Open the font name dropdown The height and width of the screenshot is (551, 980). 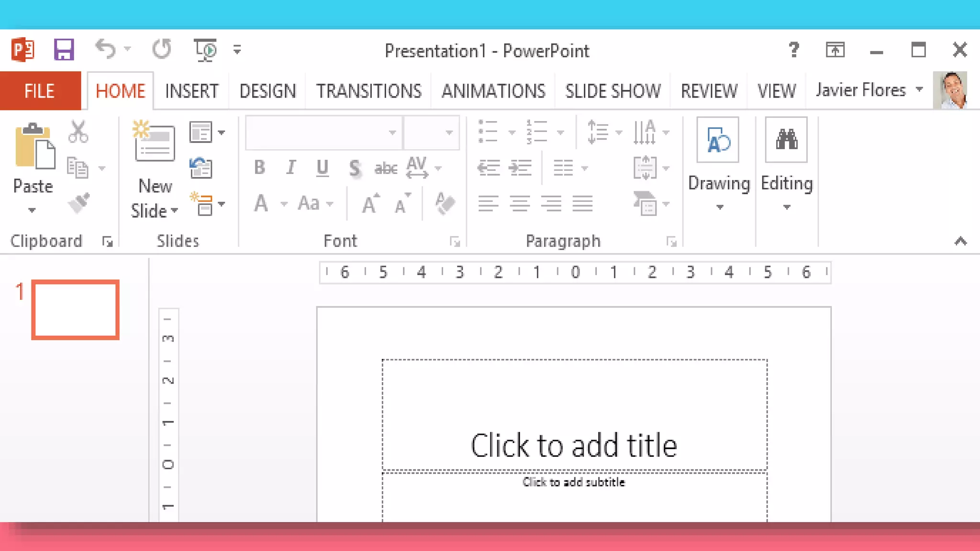point(392,132)
